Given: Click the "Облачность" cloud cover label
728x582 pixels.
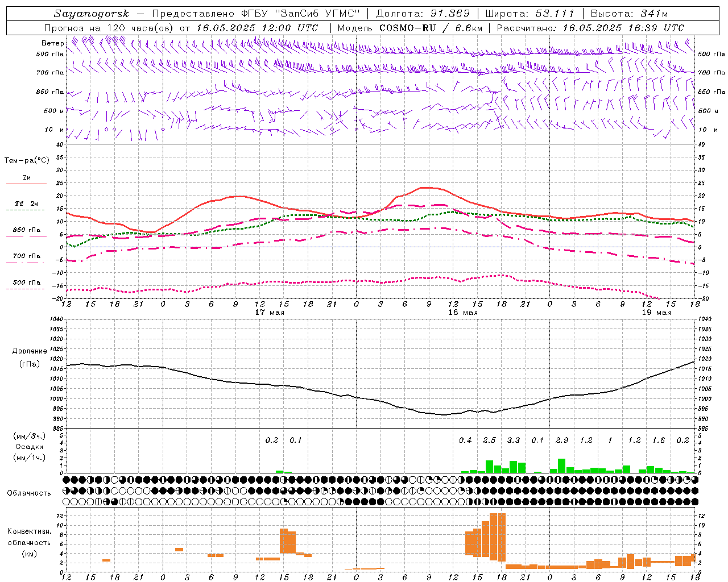Looking at the screenshot, I should pos(29,493).
